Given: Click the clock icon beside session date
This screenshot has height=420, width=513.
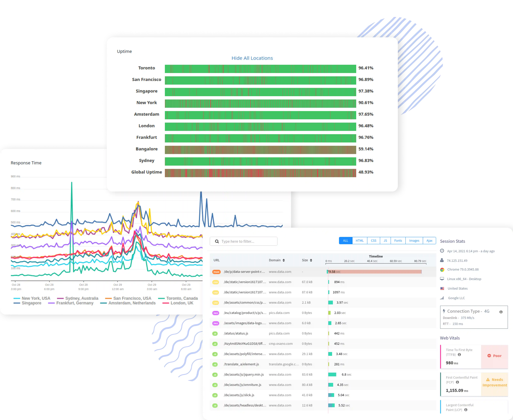Looking at the screenshot, I should coord(442,251).
